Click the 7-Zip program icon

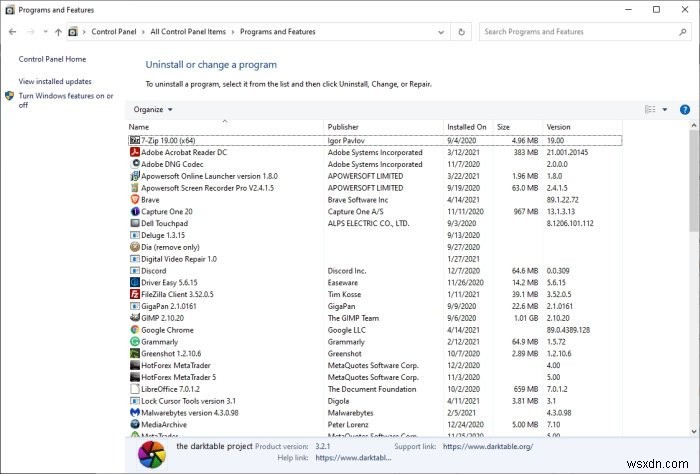pyautogui.click(x=134, y=140)
